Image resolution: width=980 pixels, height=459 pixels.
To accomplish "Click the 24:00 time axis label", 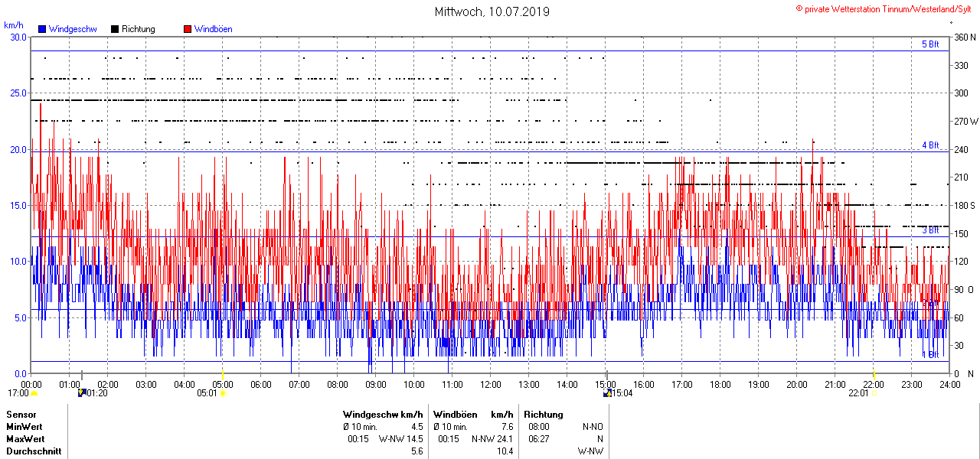I will point(949,384).
